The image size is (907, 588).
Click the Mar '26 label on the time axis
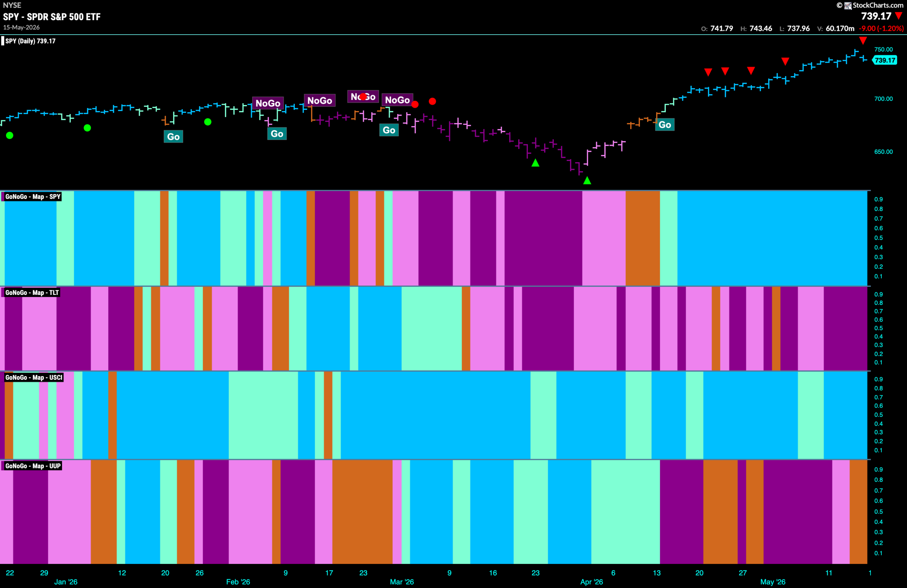coord(402,582)
